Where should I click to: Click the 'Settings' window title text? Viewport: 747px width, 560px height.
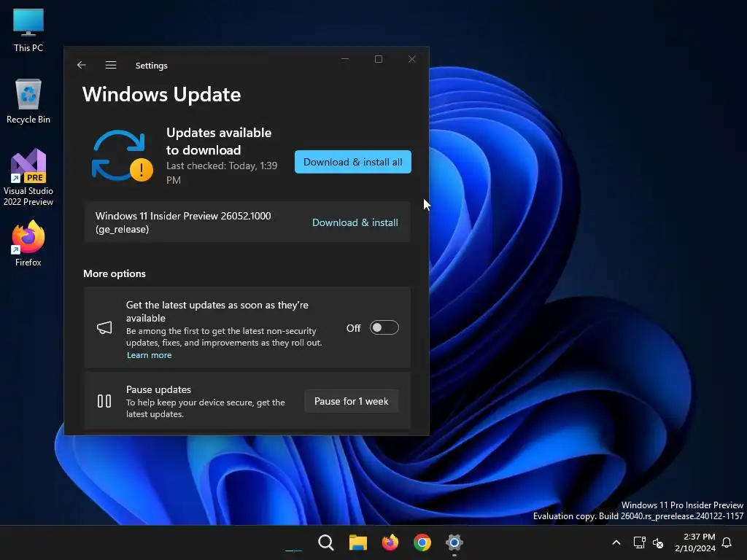pos(152,65)
